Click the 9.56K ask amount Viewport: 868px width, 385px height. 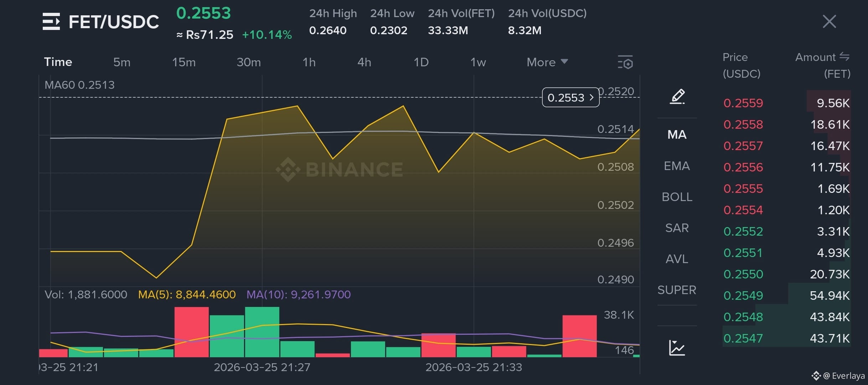[833, 103]
